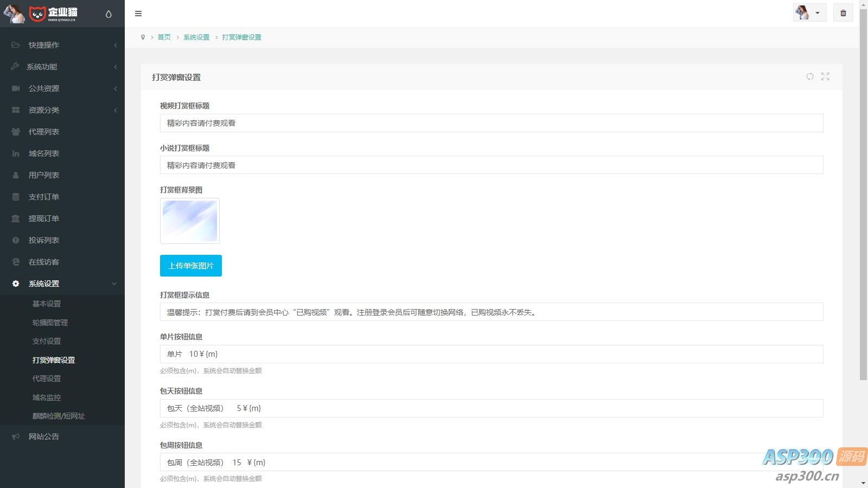
Task: Click the trash icon in top bar
Action: pos(843,13)
